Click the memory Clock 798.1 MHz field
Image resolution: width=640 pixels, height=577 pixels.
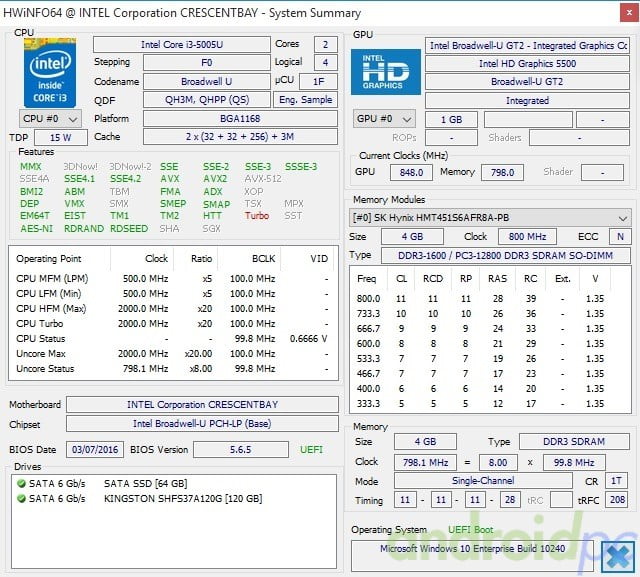425,462
